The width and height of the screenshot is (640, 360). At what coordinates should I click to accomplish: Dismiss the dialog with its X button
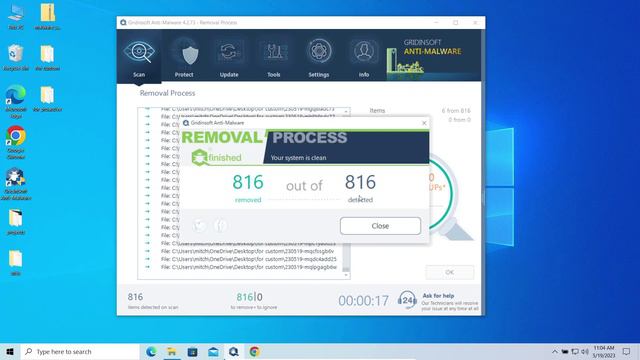pos(424,123)
